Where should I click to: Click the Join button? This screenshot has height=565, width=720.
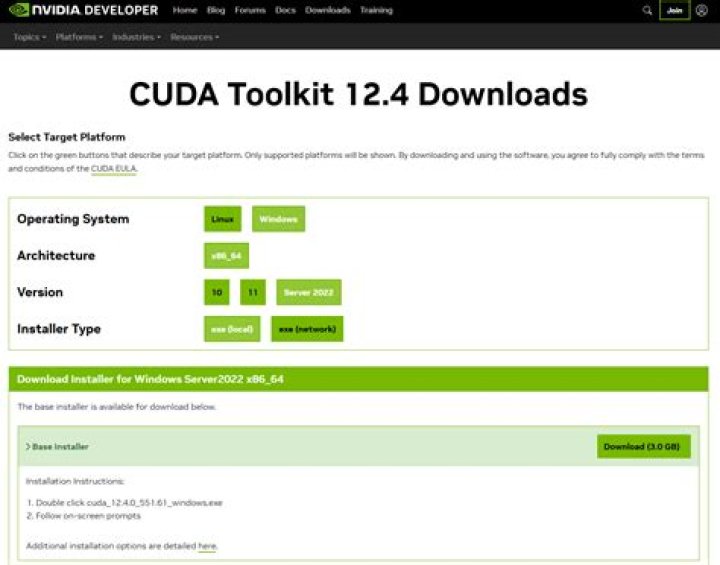pyautogui.click(x=674, y=10)
